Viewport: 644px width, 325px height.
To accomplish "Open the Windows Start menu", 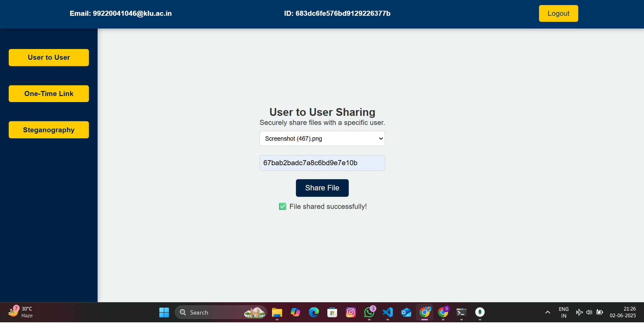I will coord(164,313).
